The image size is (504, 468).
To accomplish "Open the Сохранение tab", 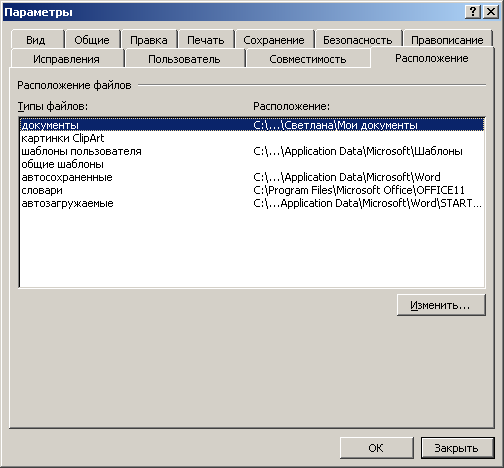I will 274,39.
